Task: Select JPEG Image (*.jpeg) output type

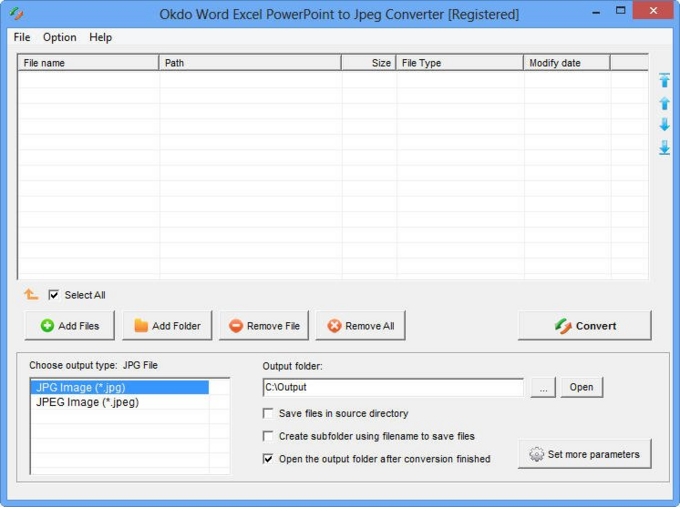Action: [120, 402]
